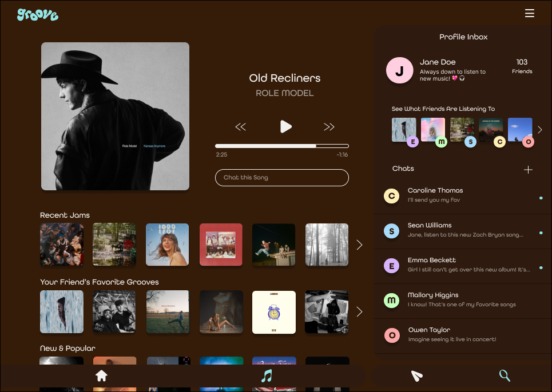Skip back with the rewind arrows
The width and height of the screenshot is (552, 392).
click(x=240, y=127)
